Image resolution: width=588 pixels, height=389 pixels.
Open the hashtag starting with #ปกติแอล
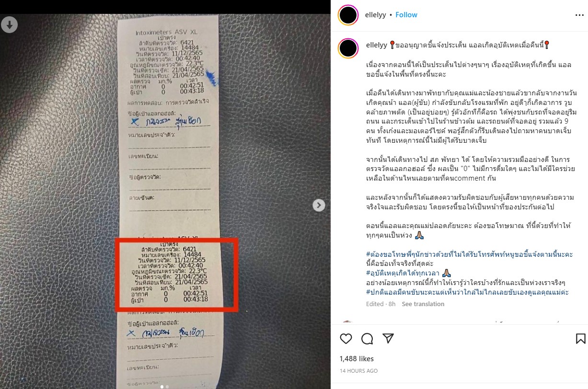467,292
